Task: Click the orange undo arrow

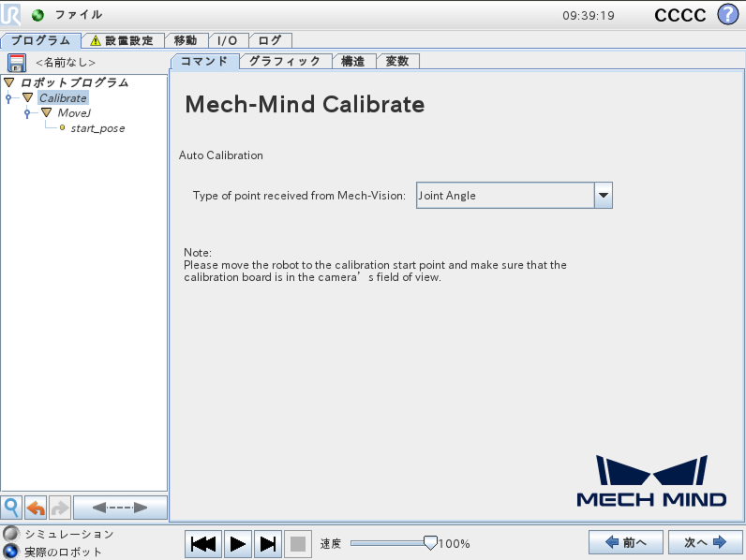Action: tap(36, 508)
